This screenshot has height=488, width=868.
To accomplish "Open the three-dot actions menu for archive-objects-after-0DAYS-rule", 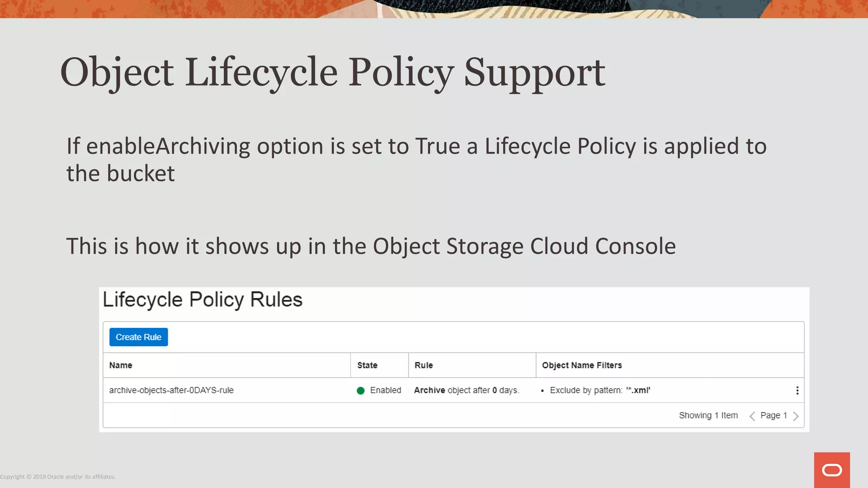I will tap(797, 391).
